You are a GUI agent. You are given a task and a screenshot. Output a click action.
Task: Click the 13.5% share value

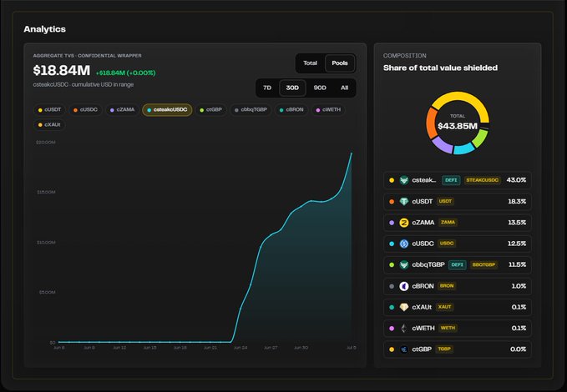pos(517,223)
